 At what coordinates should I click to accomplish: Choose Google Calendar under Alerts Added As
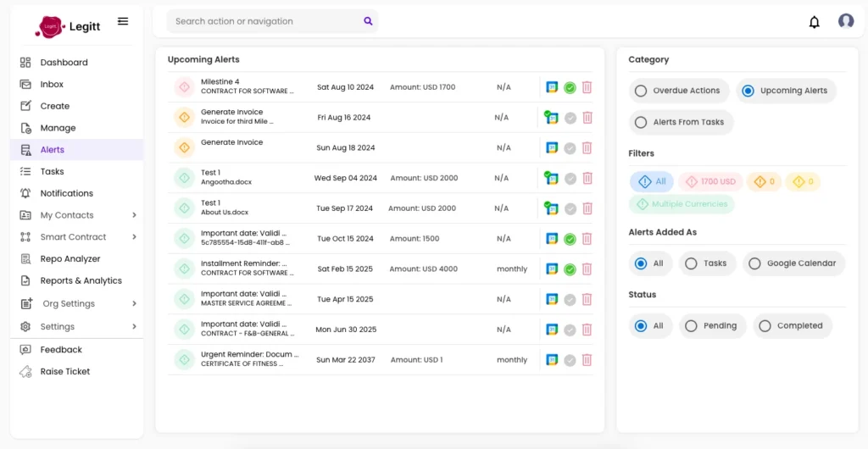tap(793, 263)
